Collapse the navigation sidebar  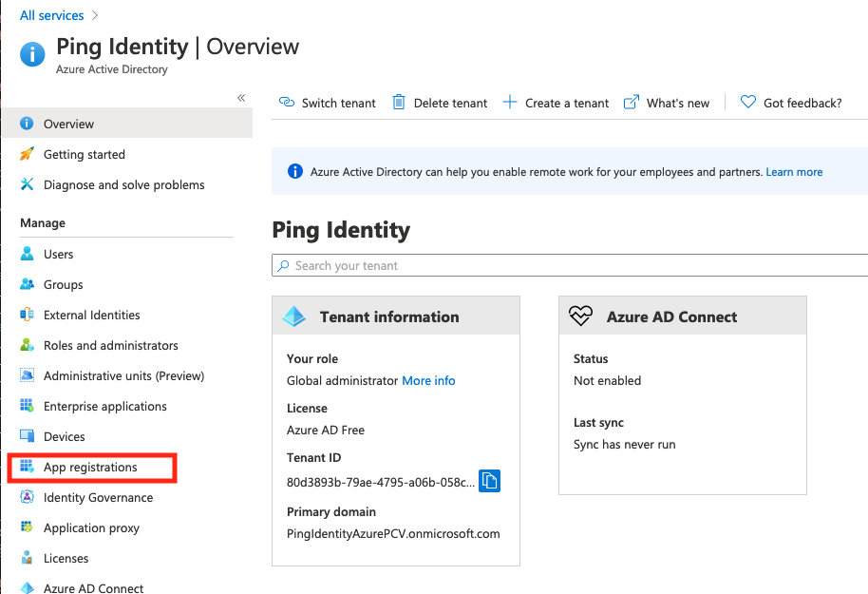click(241, 97)
